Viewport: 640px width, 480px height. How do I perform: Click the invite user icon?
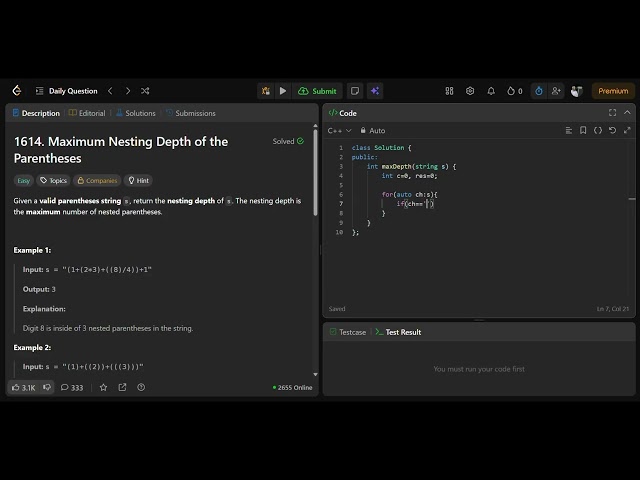click(556, 91)
